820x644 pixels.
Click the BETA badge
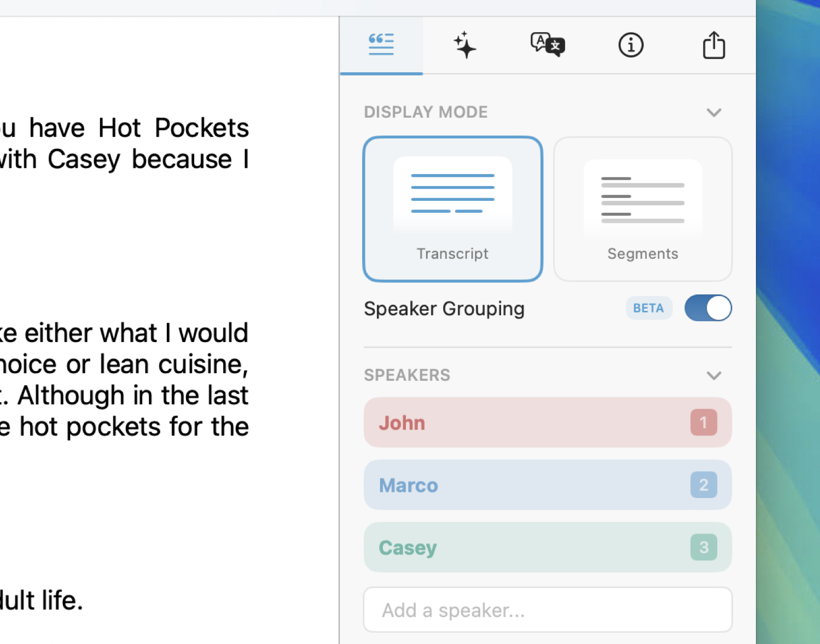[648, 309]
